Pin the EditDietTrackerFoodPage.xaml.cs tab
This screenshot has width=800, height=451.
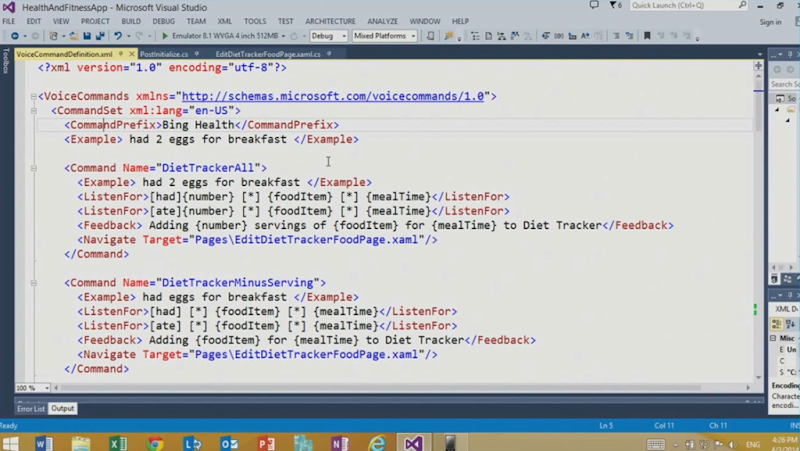tap(329, 54)
